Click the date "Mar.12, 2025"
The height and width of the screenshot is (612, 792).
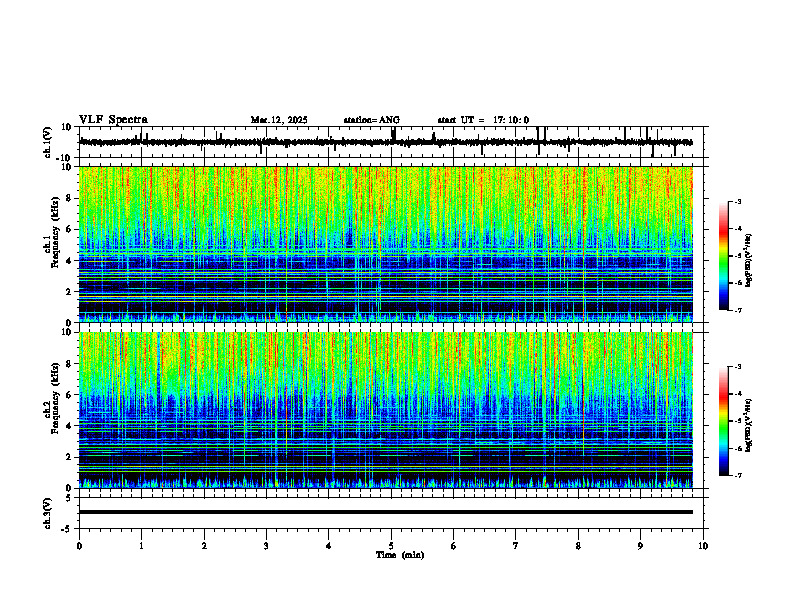[279, 120]
